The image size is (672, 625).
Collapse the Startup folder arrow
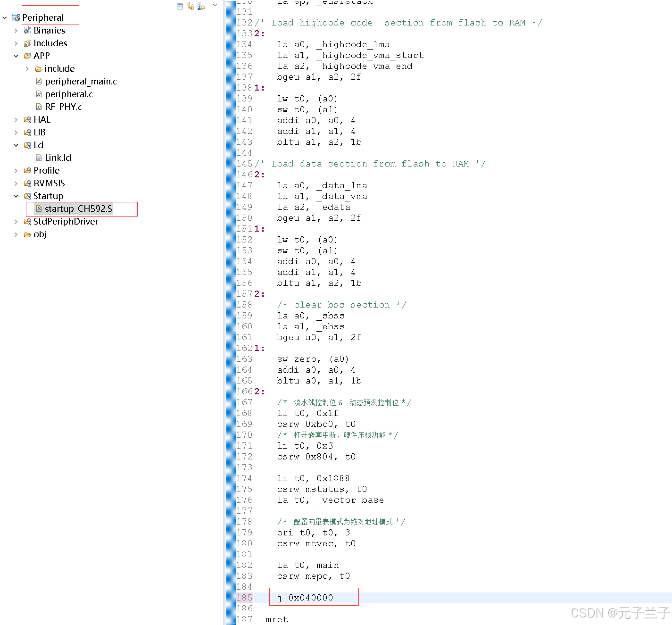[x=16, y=196]
